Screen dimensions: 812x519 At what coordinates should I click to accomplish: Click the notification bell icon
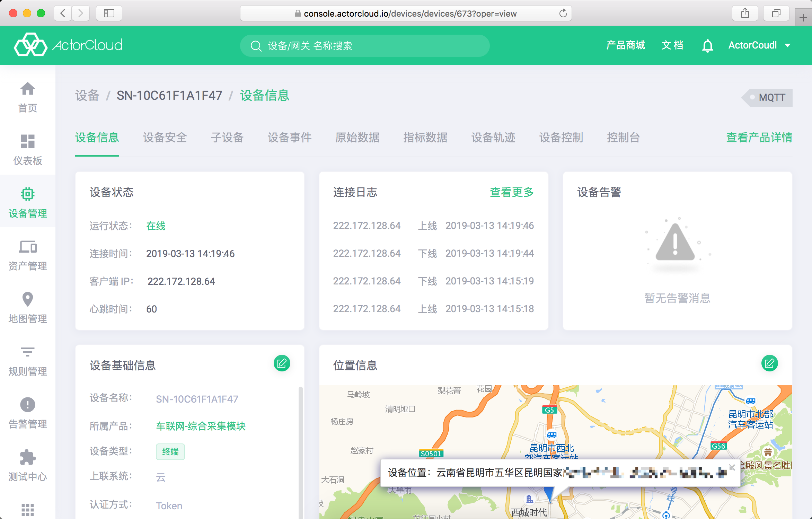(707, 45)
